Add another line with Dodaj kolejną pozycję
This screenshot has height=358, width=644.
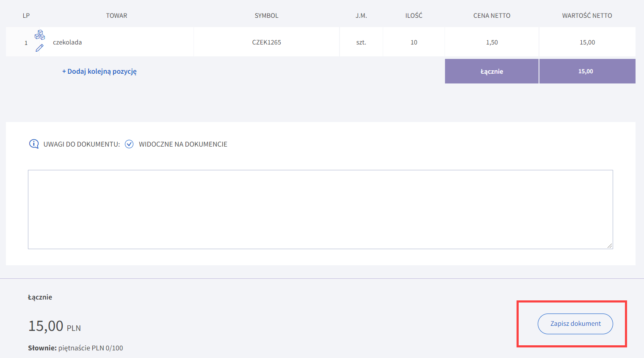coord(100,71)
